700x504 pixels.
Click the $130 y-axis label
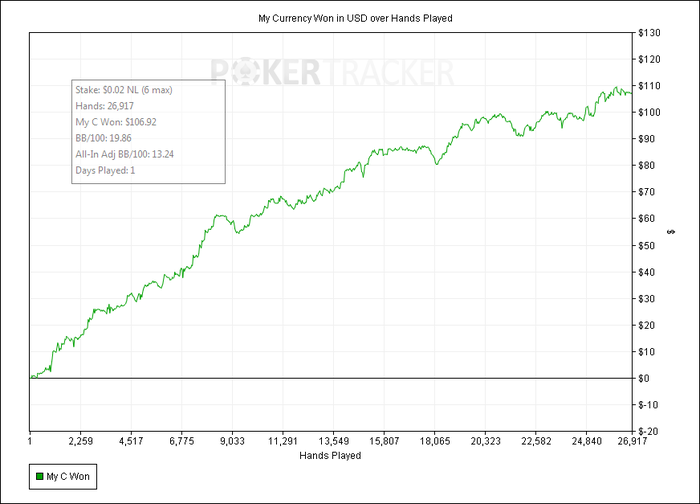(x=649, y=33)
